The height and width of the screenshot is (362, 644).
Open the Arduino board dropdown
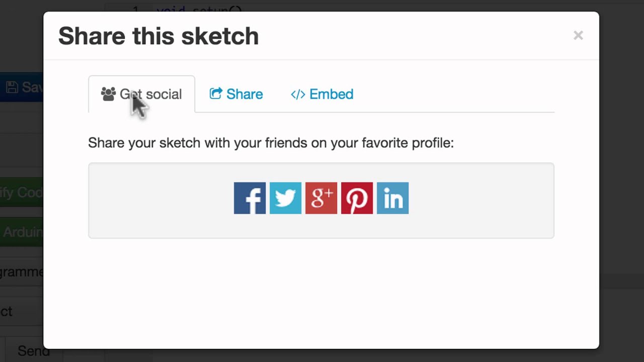tap(21, 232)
